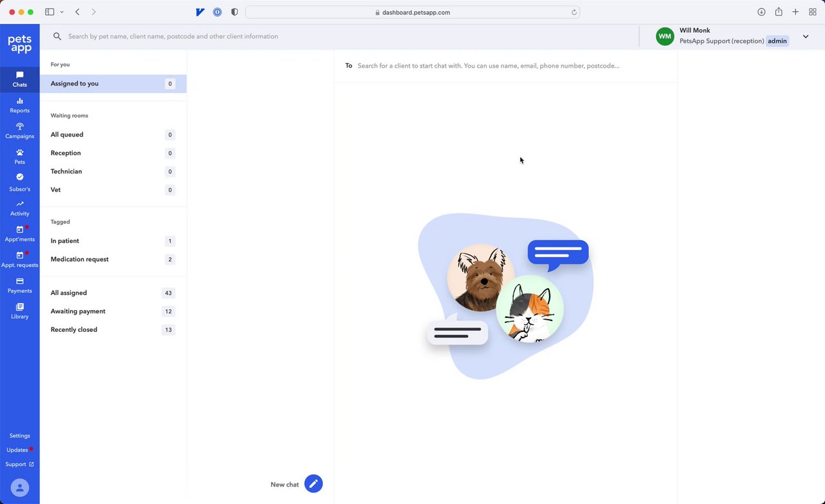Image resolution: width=825 pixels, height=504 pixels.
Task: Click the 13 count beside Recently closed
Action: coord(168,329)
